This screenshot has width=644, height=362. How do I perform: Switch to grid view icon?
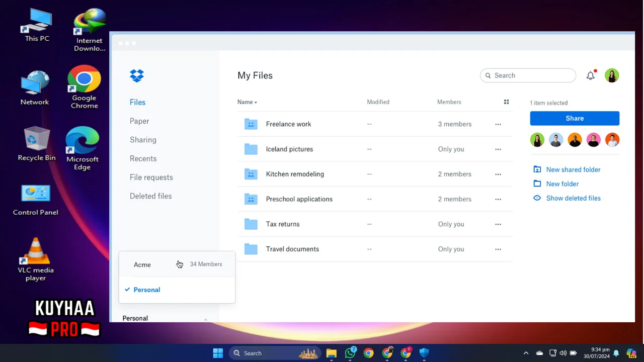tap(507, 102)
